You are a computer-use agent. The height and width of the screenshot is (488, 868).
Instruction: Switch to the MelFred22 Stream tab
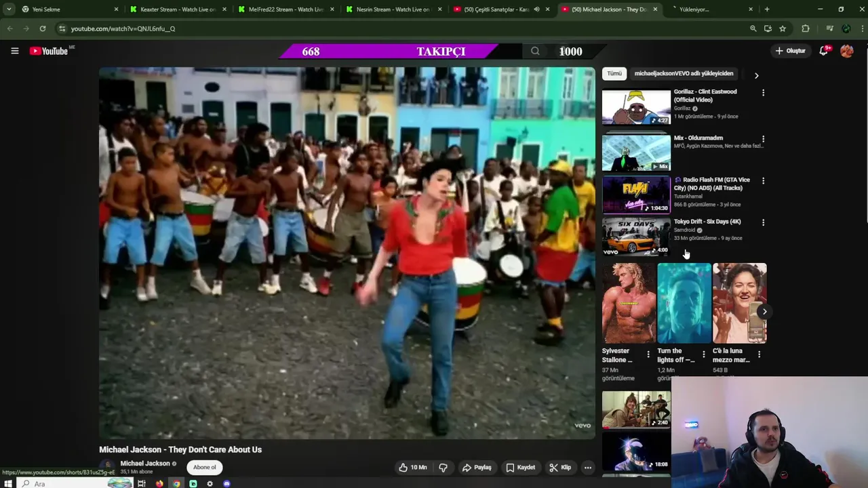pos(285,9)
